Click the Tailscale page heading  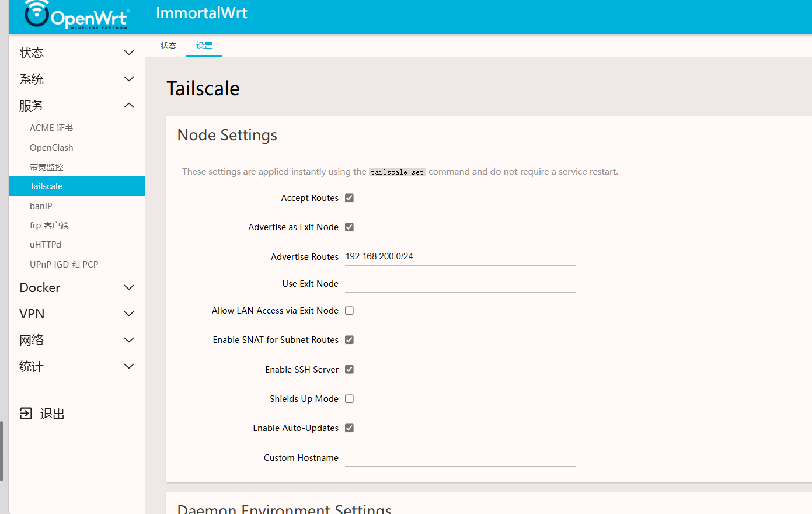pos(203,88)
